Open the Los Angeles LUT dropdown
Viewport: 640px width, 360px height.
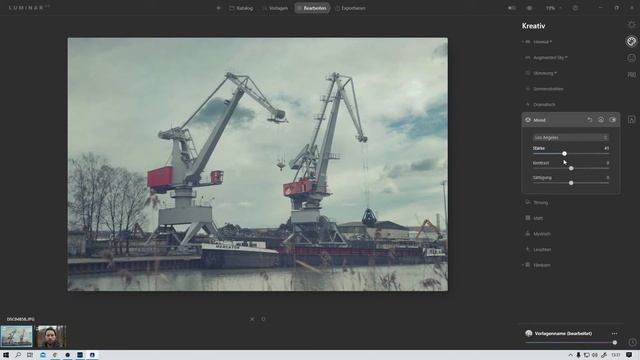tap(571, 138)
